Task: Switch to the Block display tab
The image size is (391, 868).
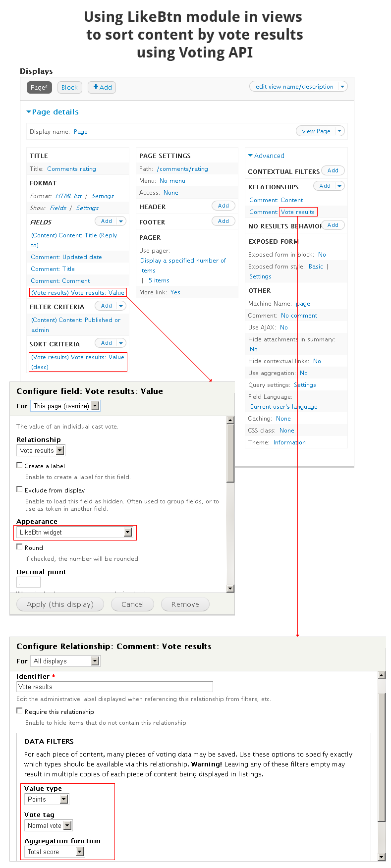Action: click(69, 88)
